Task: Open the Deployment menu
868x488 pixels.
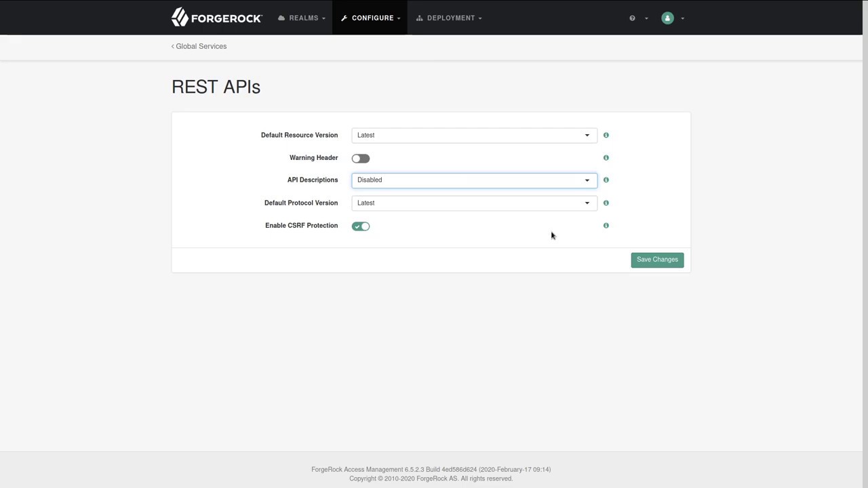Action: click(x=449, y=18)
